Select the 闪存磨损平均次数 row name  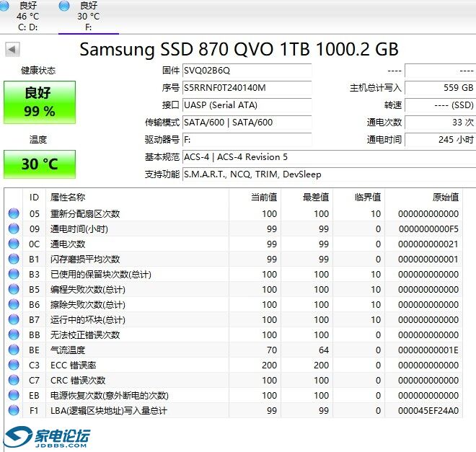coord(85,260)
